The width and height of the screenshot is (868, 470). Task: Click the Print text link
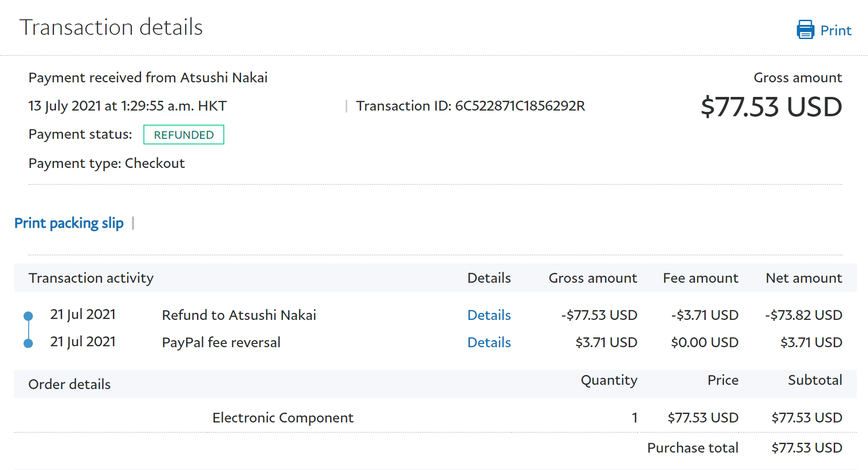point(836,31)
